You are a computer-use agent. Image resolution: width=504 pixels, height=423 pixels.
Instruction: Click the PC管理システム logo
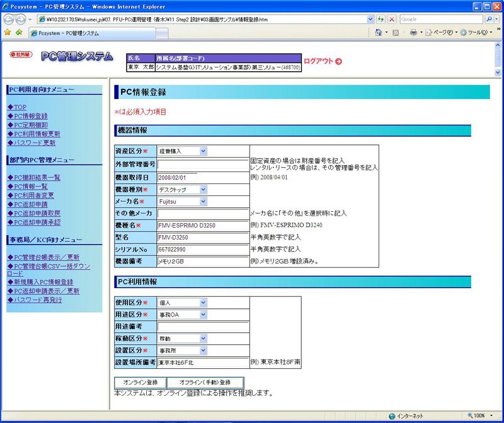(77, 56)
